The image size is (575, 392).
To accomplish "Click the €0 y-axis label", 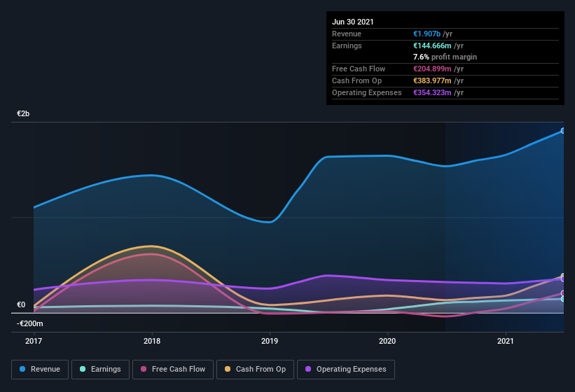I will [x=21, y=304].
